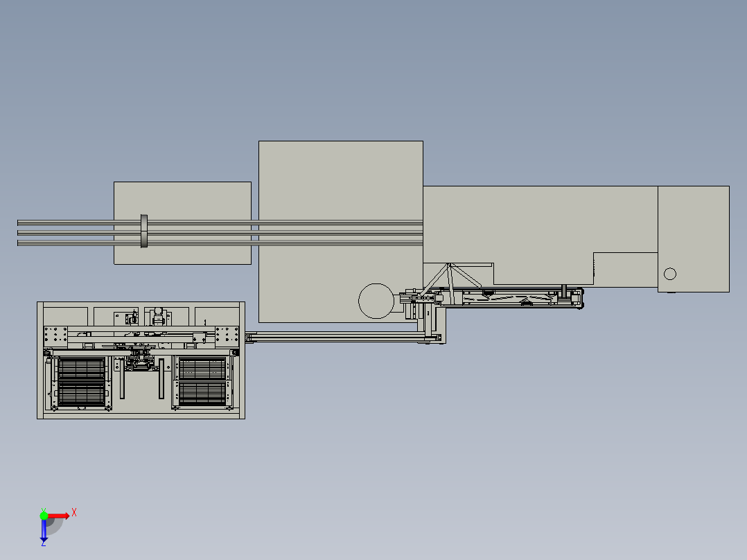
Task: Click the red X axis arrow of triad
Action: [59, 516]
